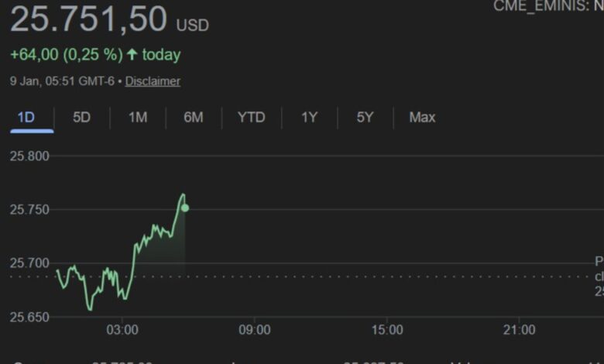Open the 5Y range tab
Viewport: 604px width, 364px height.
pos(365,118)
